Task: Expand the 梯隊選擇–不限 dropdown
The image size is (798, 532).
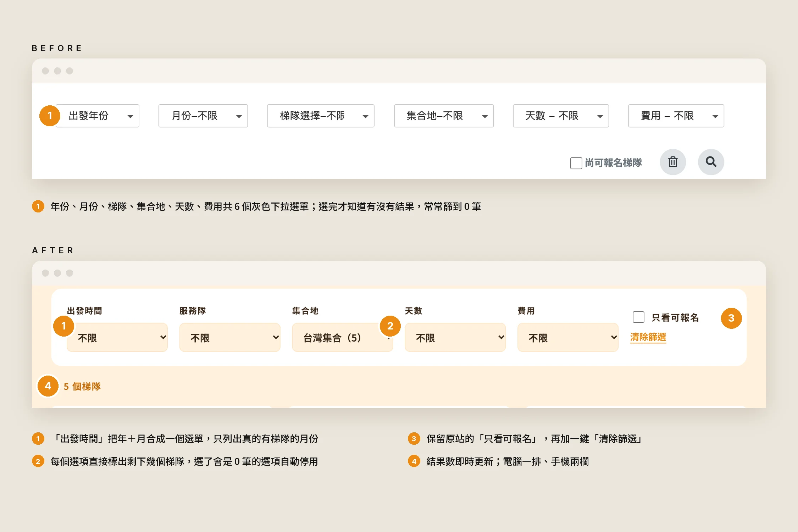Action: pyautogui.click(x=321, y=116)
